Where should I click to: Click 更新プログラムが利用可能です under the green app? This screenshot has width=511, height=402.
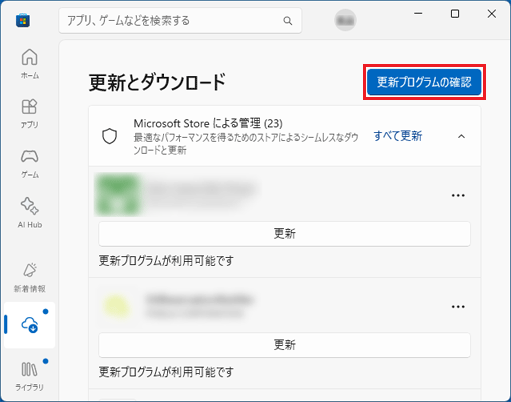coord(166,261)
